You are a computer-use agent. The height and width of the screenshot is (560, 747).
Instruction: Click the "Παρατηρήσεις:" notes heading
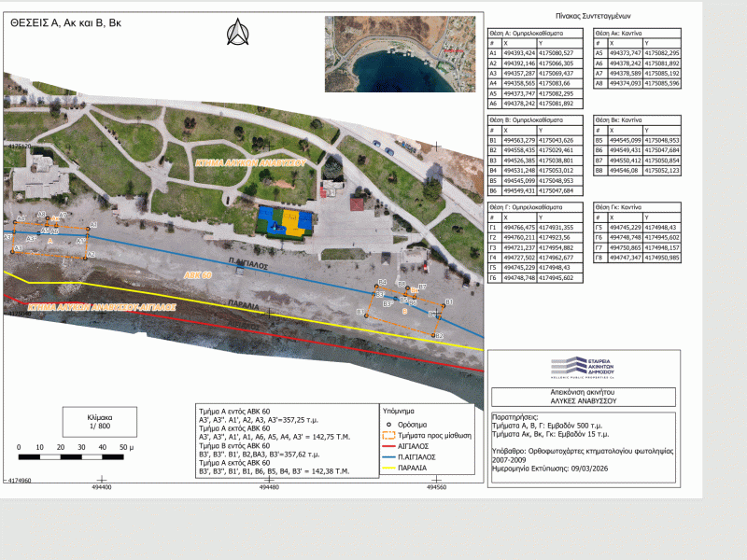[515, 416]
